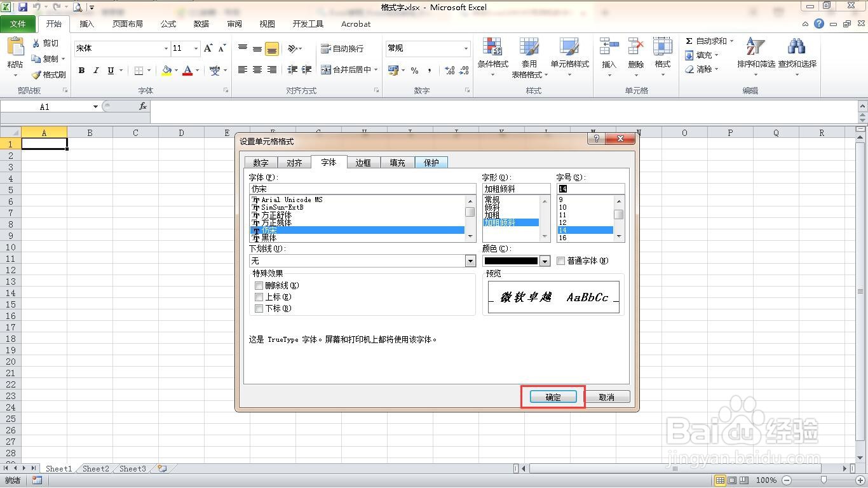Click the Insert cells (插入) icon
The height and width of the screenshot is (488, 868).
(x=609, y=47)
